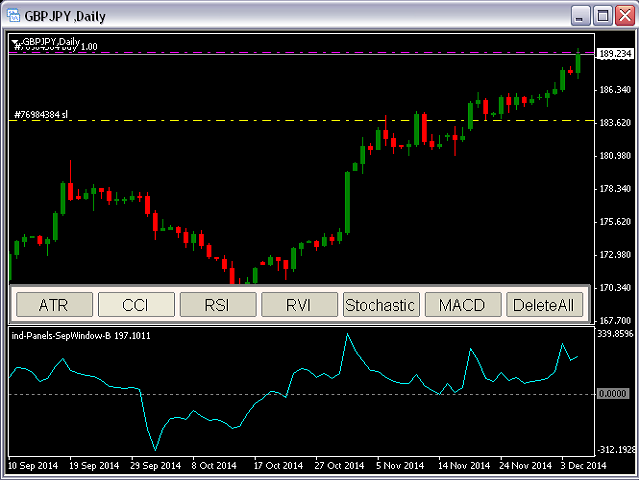Select the RSI panel button
This screenshot has width=640, height=480.
[x=216, y=305]
